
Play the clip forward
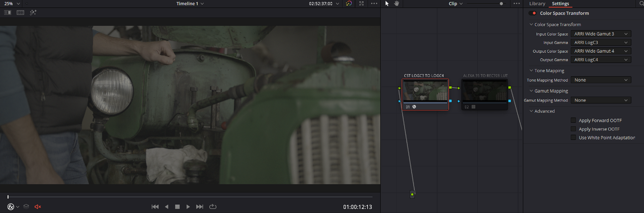188,206
